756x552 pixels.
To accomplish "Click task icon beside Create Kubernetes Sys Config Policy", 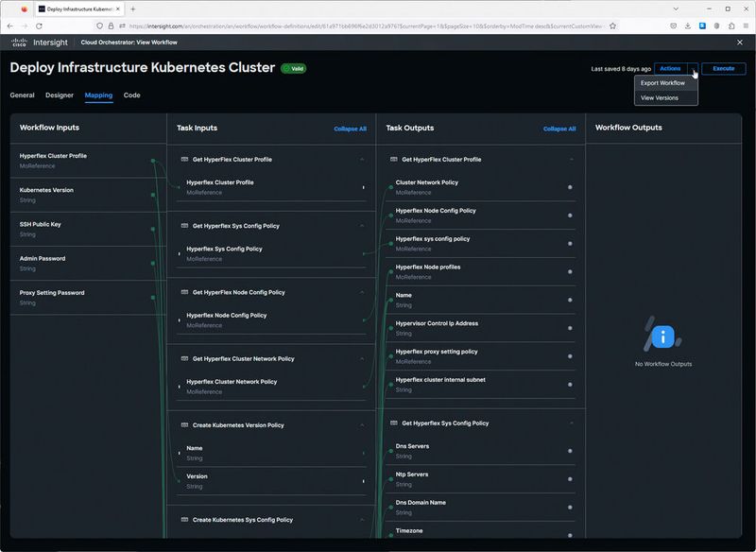I will pyautogui.click(x=184, y=520).
